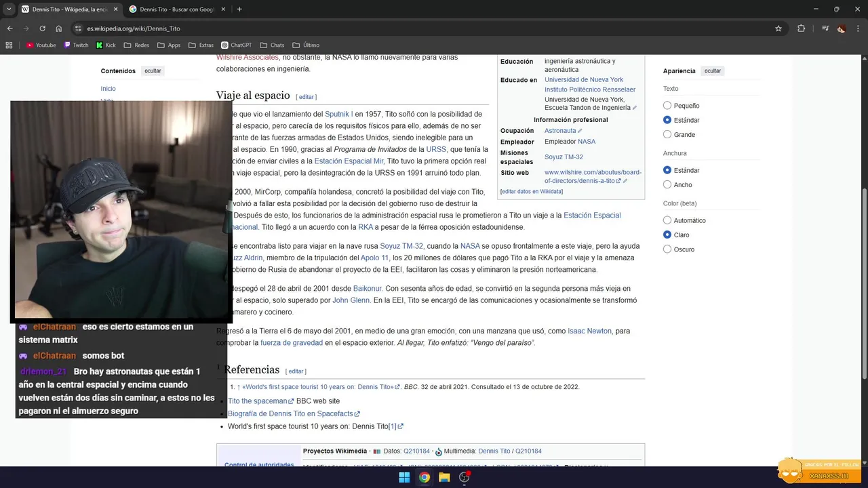The height and width of the screenshot is (488, 868).
Task: Reload the current page
Action: (42, 28)
